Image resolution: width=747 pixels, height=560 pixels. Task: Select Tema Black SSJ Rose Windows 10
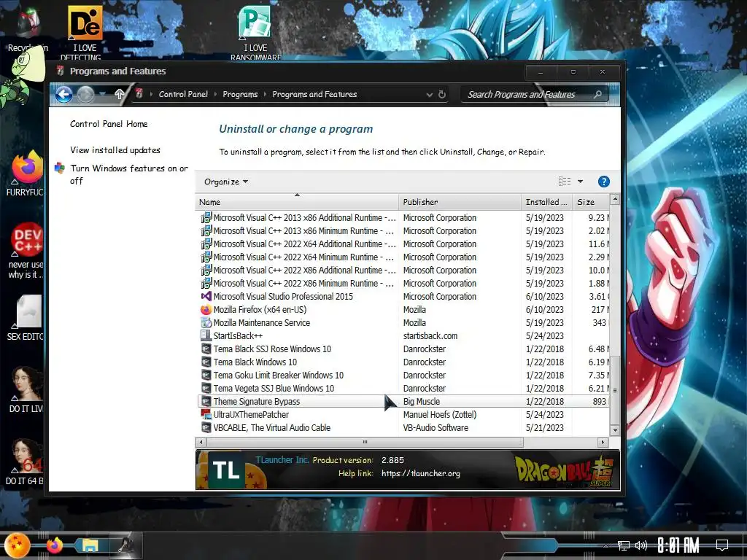click(403, 349)
